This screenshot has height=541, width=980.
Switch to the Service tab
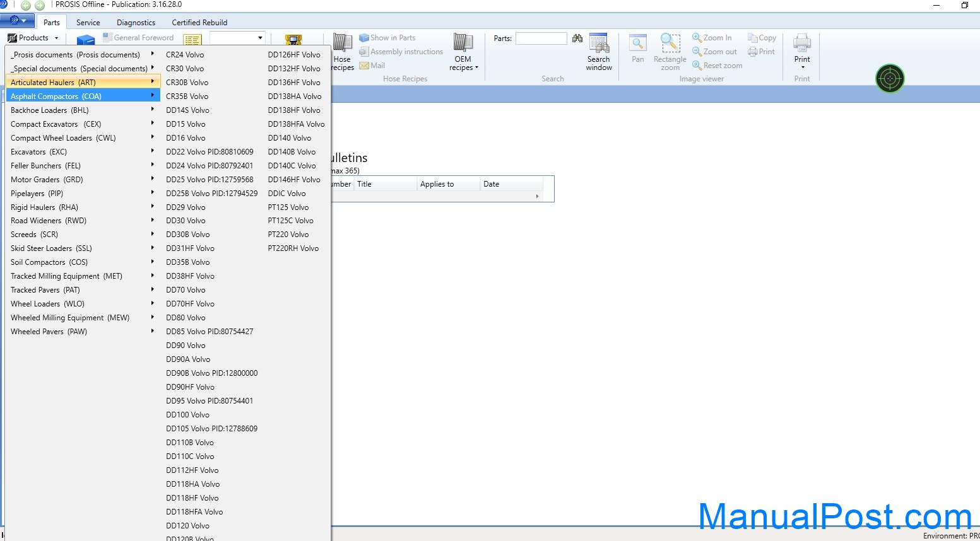(x=88, y=22)
